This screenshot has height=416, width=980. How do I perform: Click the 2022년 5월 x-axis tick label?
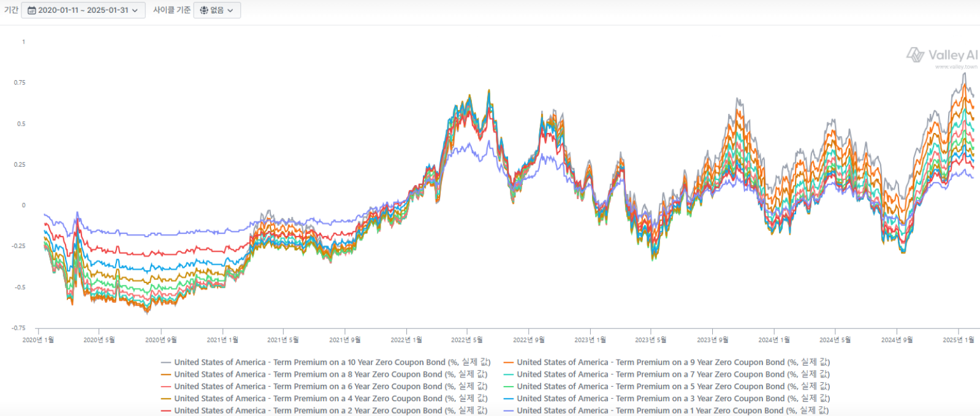pos(466,339)
